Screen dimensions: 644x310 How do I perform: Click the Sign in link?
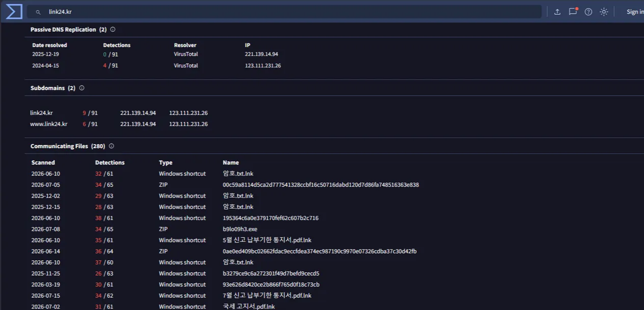(635, 12)
